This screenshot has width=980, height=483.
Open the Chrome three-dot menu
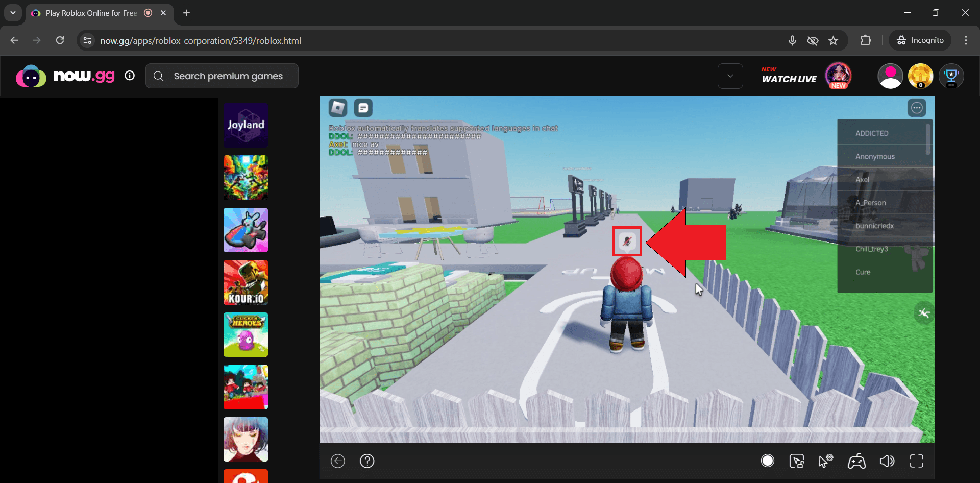click(966, 40)
